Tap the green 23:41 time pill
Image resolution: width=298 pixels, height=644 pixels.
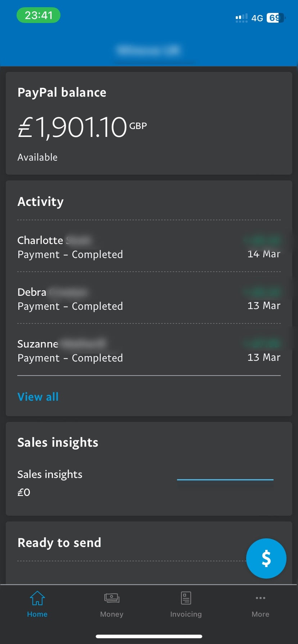[x=39, y=15]
